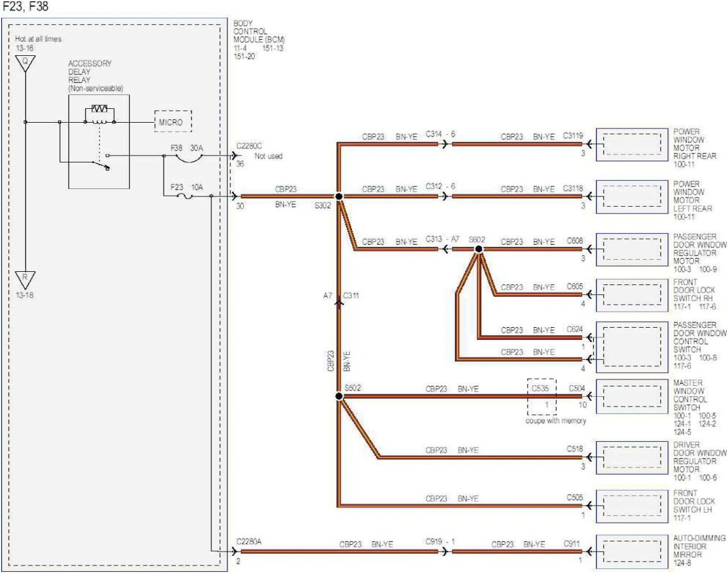The height and width of the screenshot is (573, 728).
Task: Click the "C911" connector label
Action: [x=572, y=543]
